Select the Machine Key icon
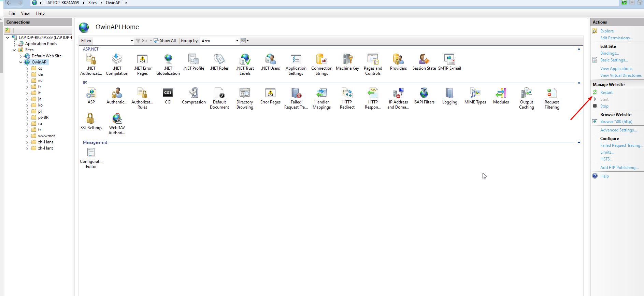644x296 pixels. 347,62
